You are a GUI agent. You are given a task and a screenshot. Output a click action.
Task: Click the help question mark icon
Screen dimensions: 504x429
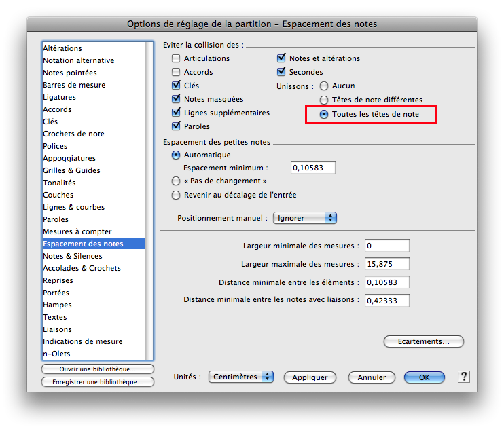[464, 377]
